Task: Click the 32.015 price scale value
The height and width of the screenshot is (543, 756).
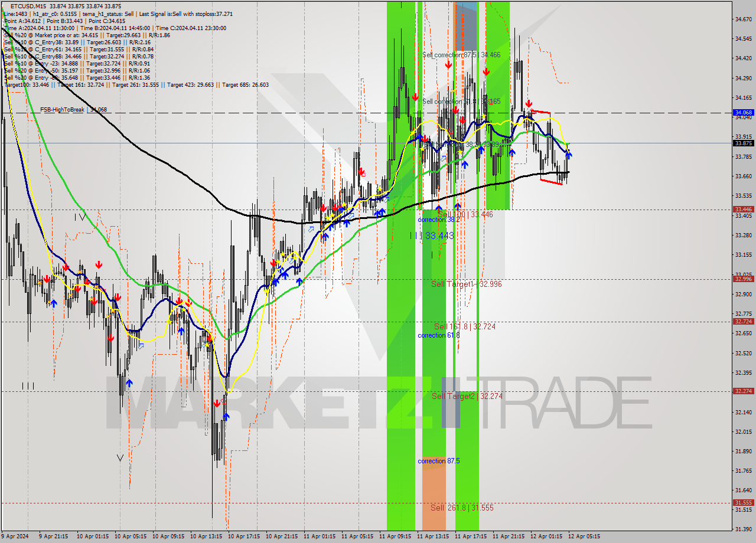Action: pyautogui.click(x=743, y=431)
